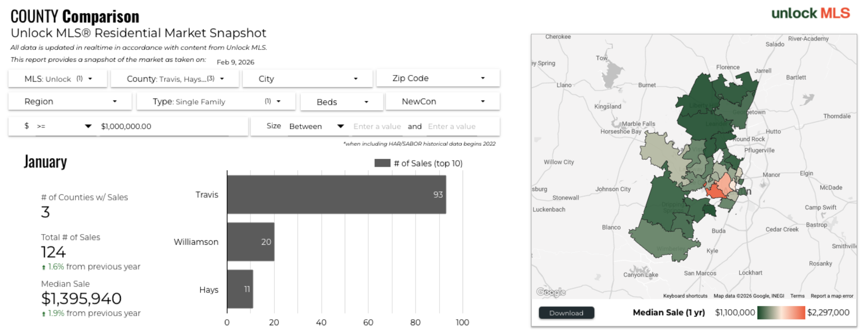Click the green up arrow beside 1.9%
The image size is (868, 335).
pyautogui.click(x=43, y=314)
